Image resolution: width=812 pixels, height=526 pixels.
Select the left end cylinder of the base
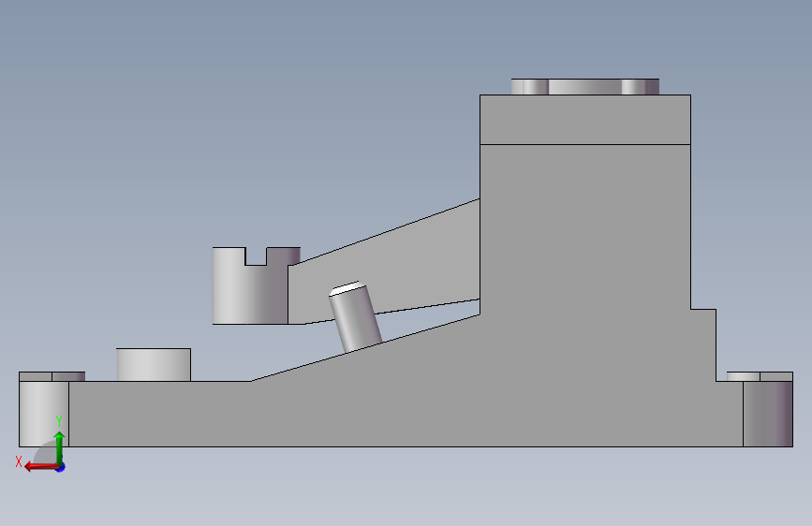(44, 414)
